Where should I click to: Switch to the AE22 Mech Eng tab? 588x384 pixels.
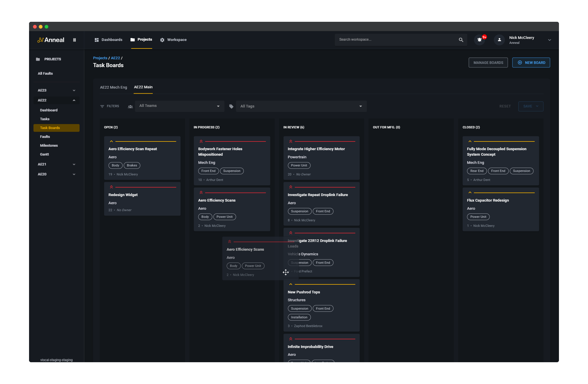(114, 87)
